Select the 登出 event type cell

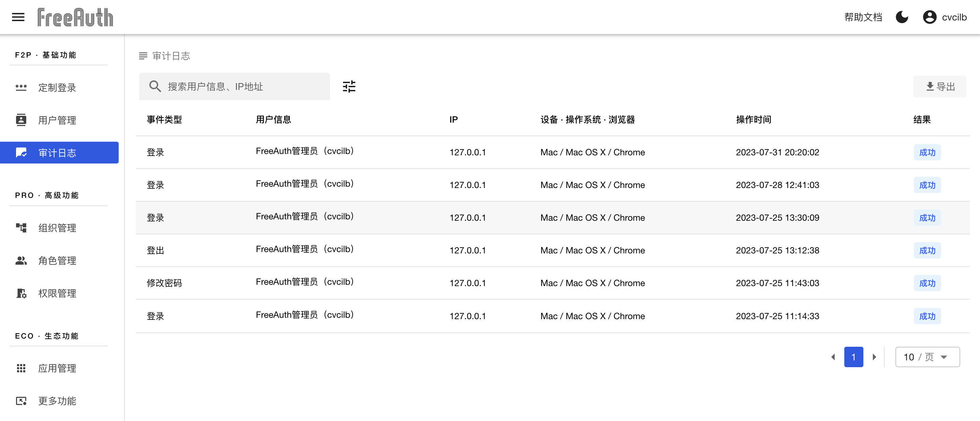(x=155, y=250)
